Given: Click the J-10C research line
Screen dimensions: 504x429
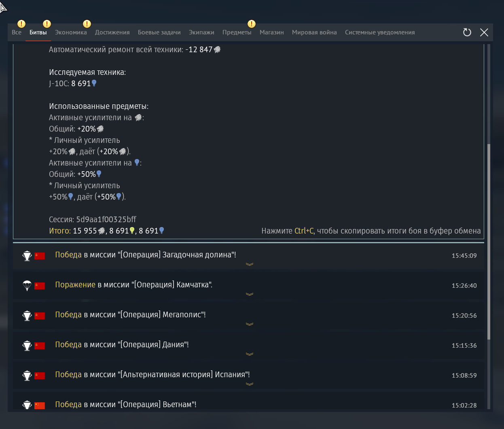Looking at the screenshot, I should [73, 83].
